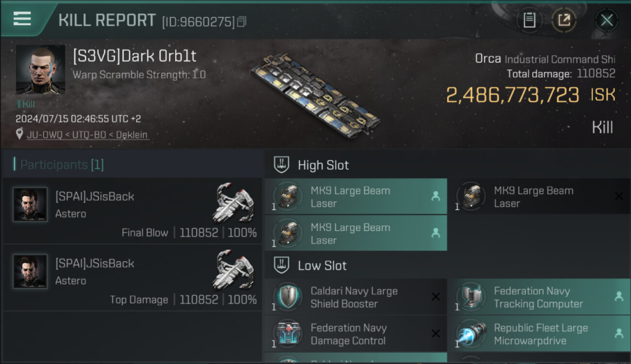This screenshot has width=631, height=364.
Task: Click the Astero icon in Top Damage row
Action: [233, 269]
